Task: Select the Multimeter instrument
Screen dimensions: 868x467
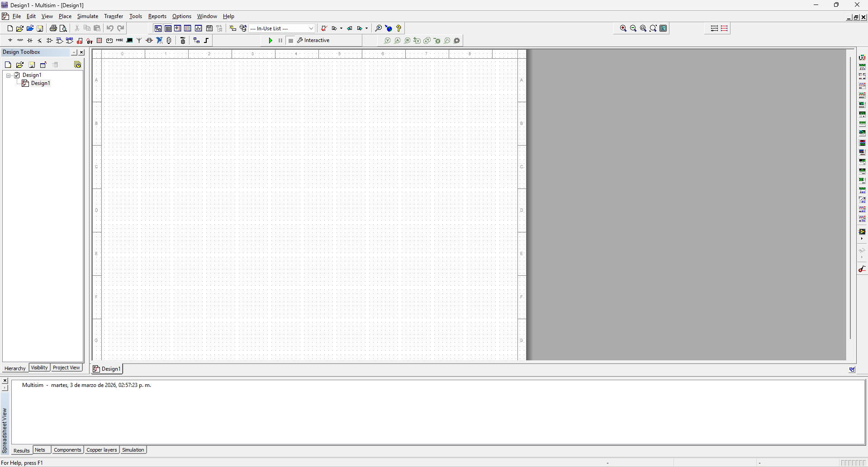Action: [x=862, y=57]
